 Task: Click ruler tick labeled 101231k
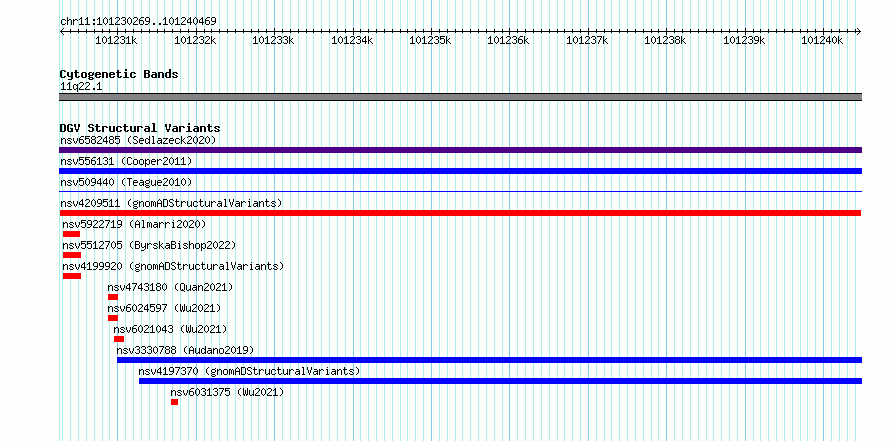point(116,40)
